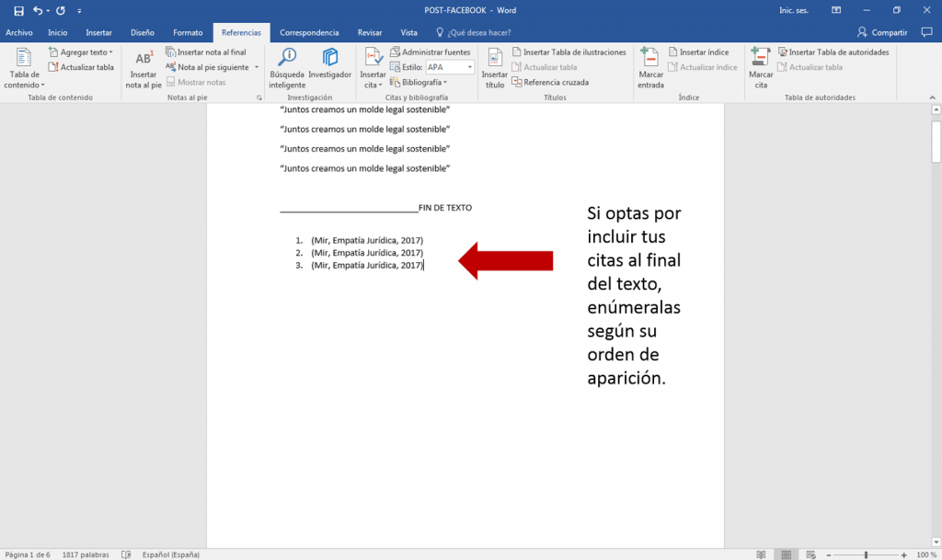Click Actualizar índice
Image resolution: width=942 pixels, height=560 pixels.
coord(703,67)
